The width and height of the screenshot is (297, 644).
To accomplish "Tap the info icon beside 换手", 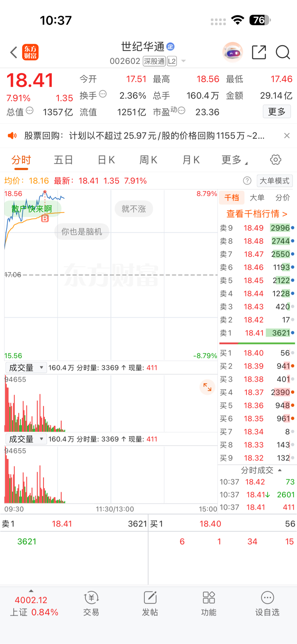I will point(102,94).
